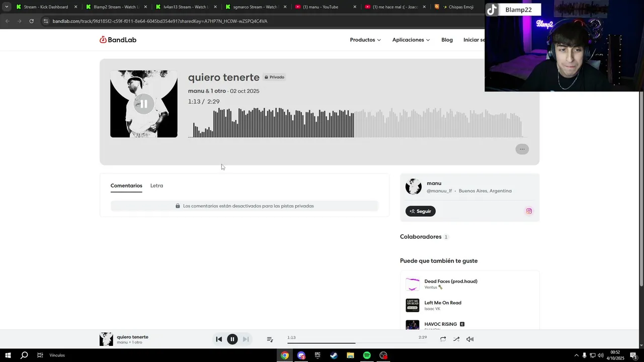Open manu's profile avatar
Viewport: 644px width, 362px height.
click(414, 187)
